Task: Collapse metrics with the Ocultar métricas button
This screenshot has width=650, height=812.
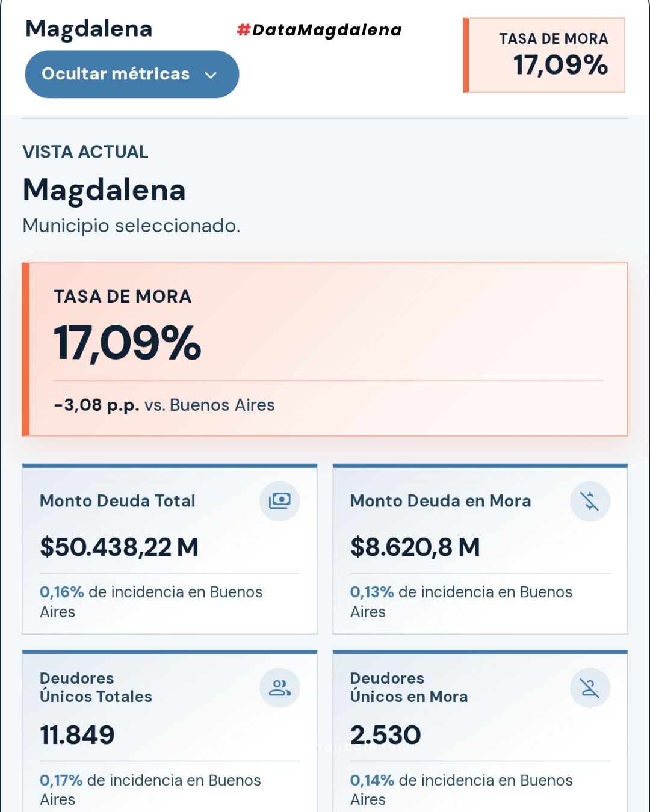Action: pos(132,74)
